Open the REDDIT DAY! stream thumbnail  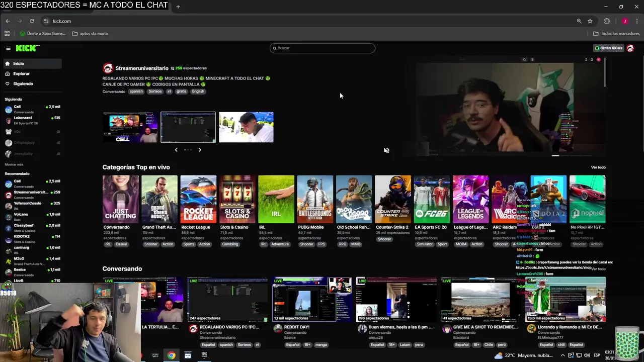coord(312,300)
